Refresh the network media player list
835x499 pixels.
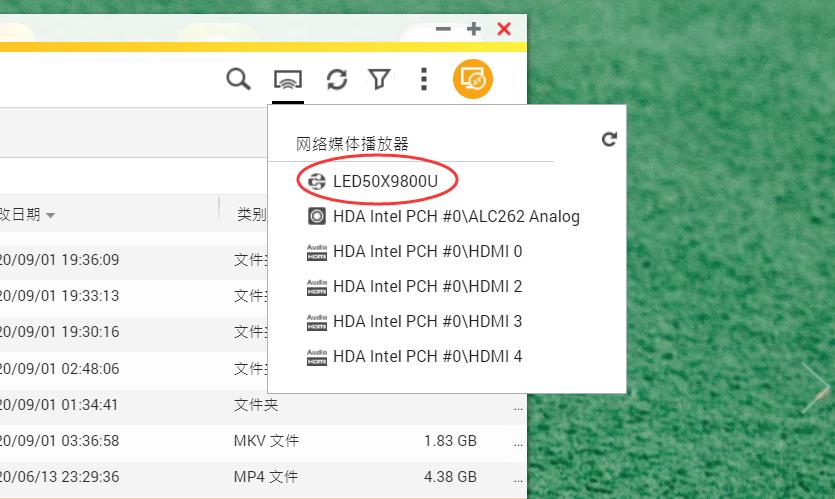609,140
